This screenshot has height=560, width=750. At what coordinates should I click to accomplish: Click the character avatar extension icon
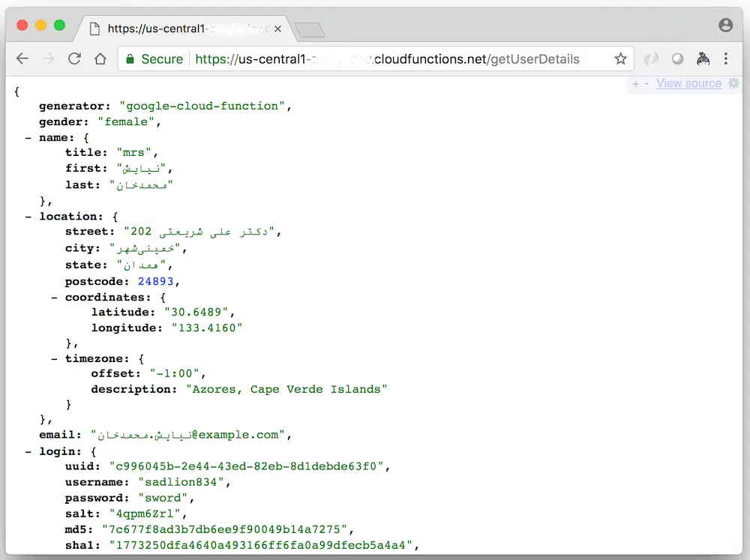click(x=704, y=58)
